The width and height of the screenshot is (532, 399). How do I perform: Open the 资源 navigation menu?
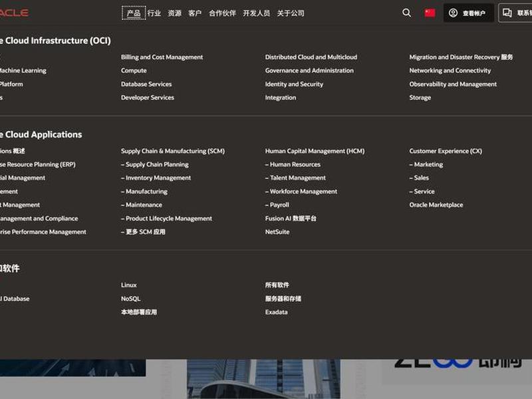(175, 13)
